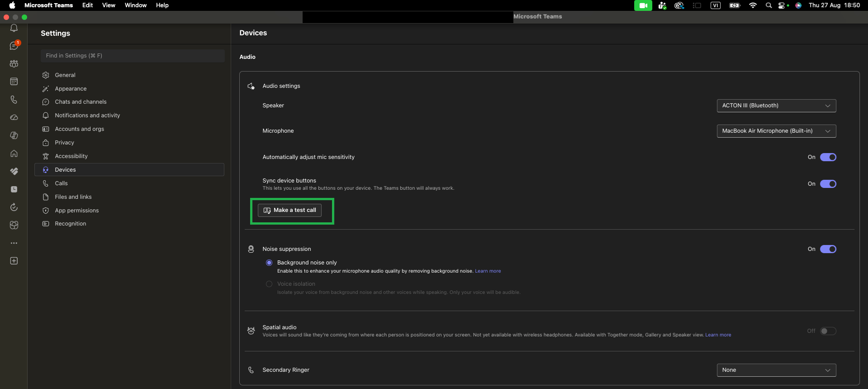Viewport: 868px width, 389px height.
Task: Open the Edit menu
Action: pyautogui.click(x=88, y=5)
